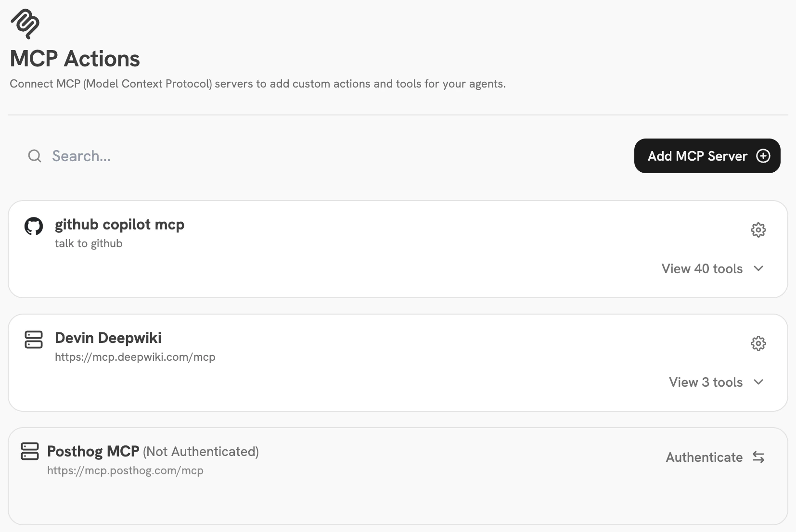The height and width of the screenshot is (532, 796).
Task: Open the mcp.deepwiki.com URL link
Action: click(x=135, y=357)
